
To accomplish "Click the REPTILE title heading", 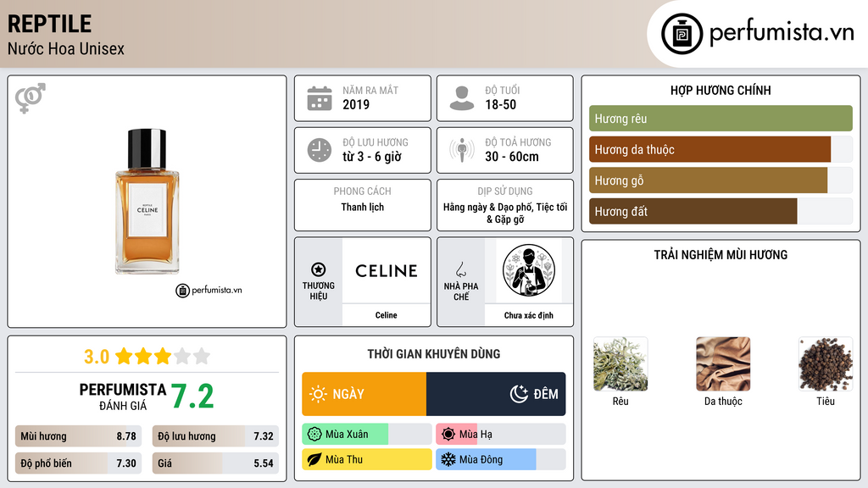I will tap(49, 24).
